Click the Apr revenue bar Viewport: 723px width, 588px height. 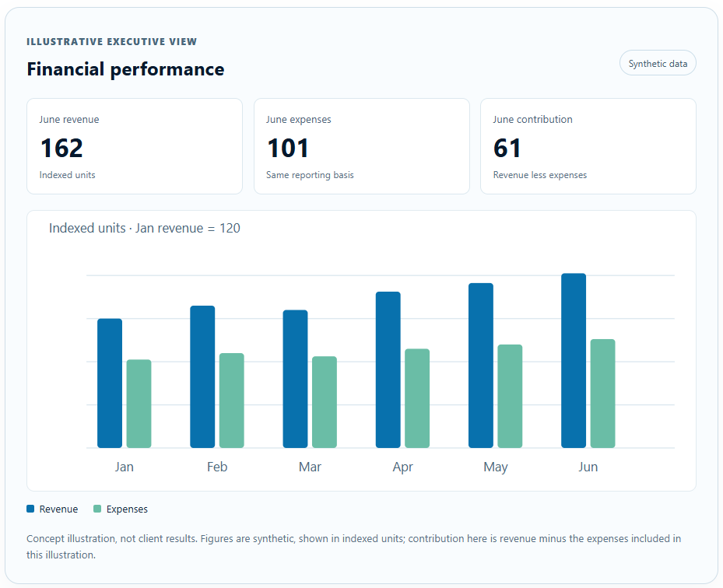coord(388,369)
